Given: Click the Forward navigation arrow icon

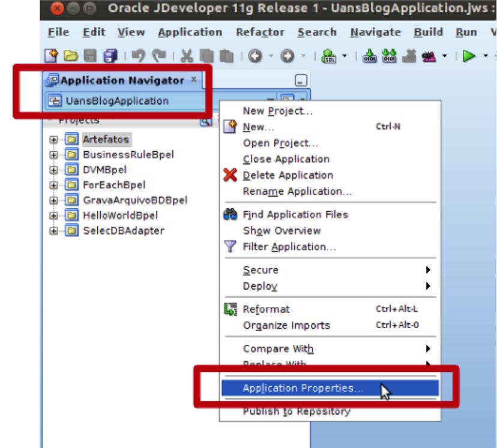Looking at the screenshot, I should [288, 56].
